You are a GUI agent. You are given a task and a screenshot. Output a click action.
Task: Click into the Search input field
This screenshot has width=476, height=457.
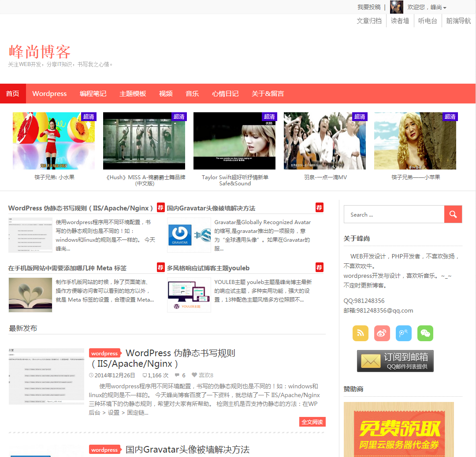394,214
